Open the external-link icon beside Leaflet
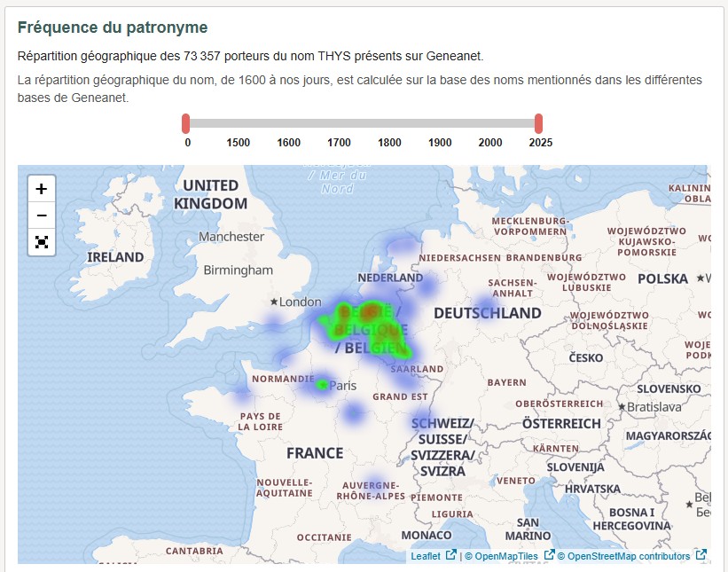Image resolution: width=728 pixels, height=572 pixels. [x=449, y=556]
